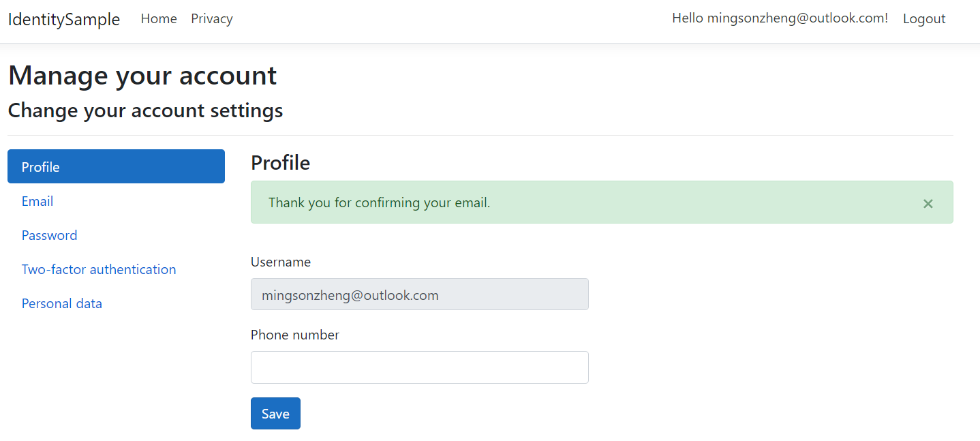Switch to the Email settings tab
980x441 pixels.
[x=37, y=201]
